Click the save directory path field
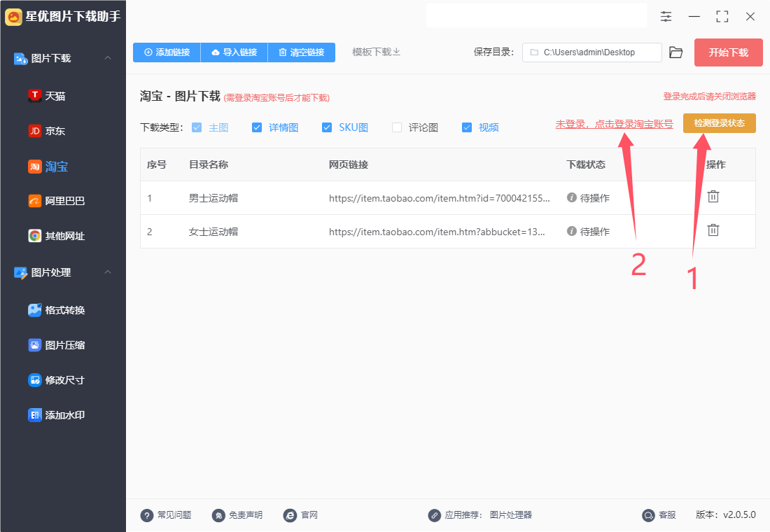 pos(591,52)
